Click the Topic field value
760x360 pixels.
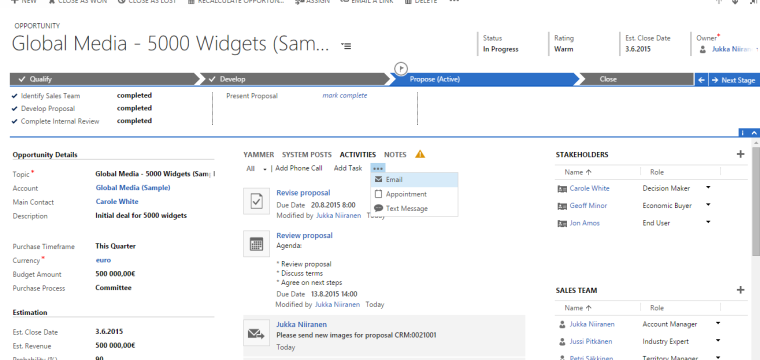[155, 173]
